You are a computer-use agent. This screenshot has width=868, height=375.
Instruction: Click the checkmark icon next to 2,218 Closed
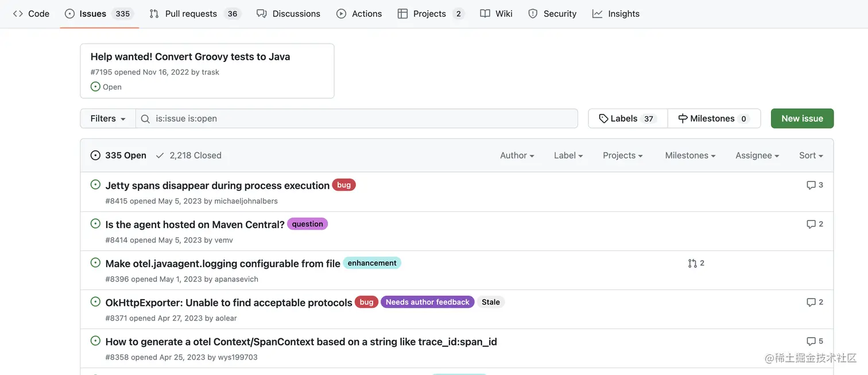coord(160,156)
